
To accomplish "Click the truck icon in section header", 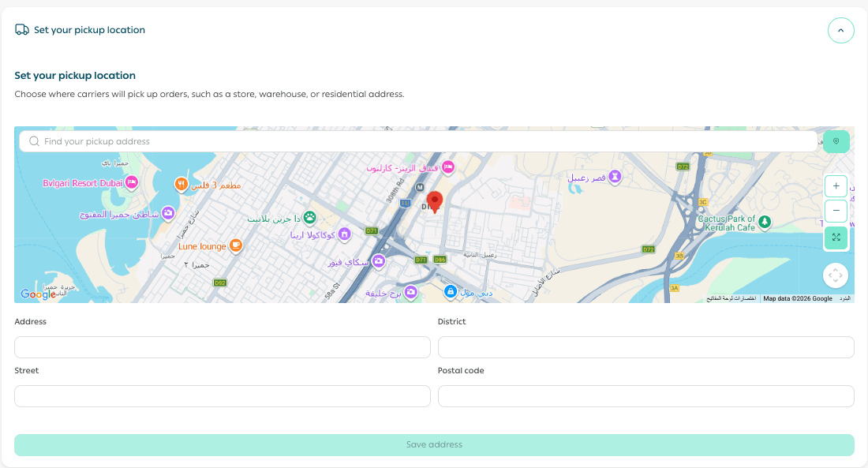I will (22, 30).
